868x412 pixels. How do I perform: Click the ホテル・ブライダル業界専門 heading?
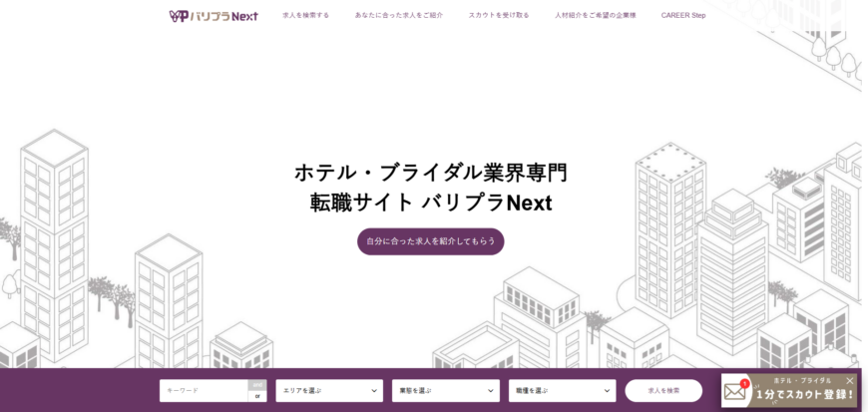point(431,173)
